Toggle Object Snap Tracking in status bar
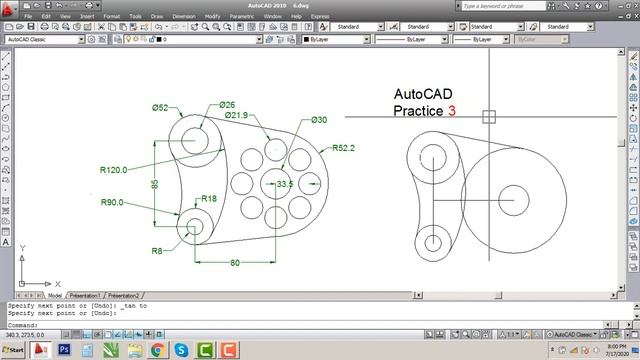The width and height of the screenshot is (640, 360). 118,335
